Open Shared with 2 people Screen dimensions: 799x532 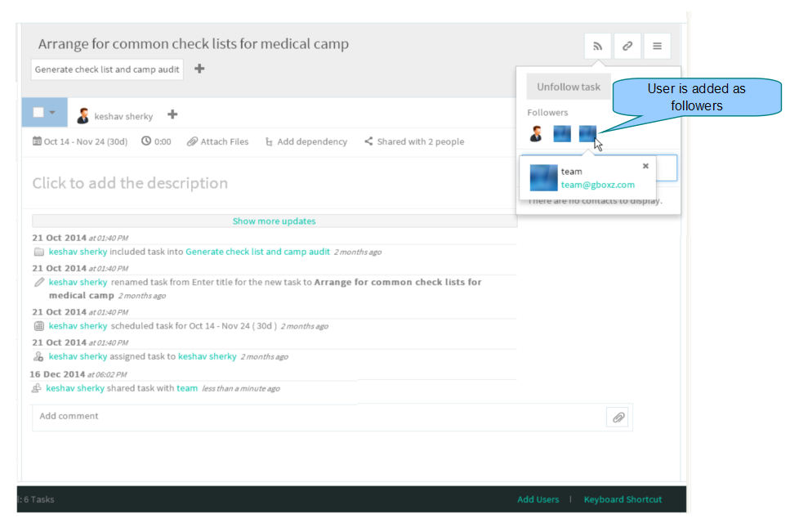pyautogui.click(x=414, y=141)
